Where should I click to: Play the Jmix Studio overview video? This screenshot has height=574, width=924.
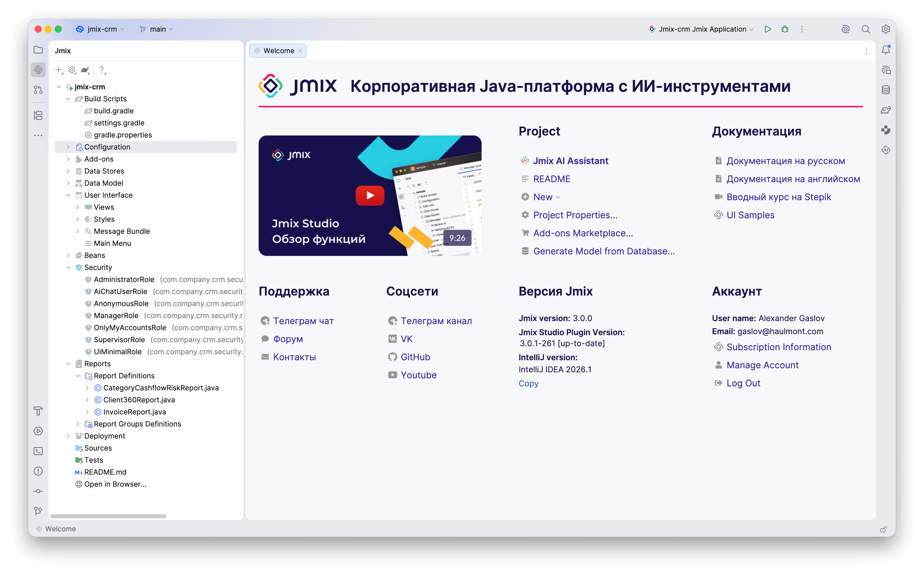click(x=370, y=195)
